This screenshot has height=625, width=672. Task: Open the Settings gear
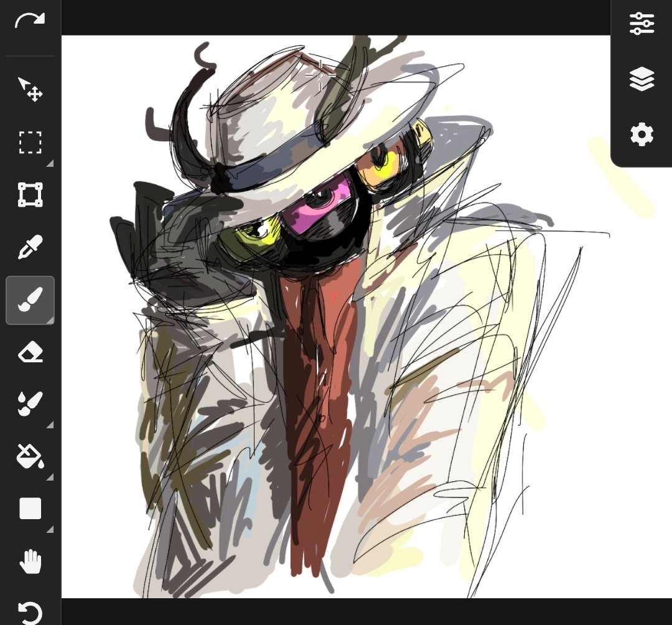[642, 134]
